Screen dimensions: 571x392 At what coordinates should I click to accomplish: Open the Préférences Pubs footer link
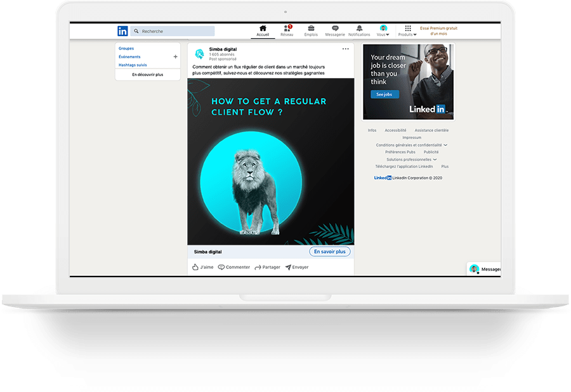pyautogui.click(x=400, y=152)
